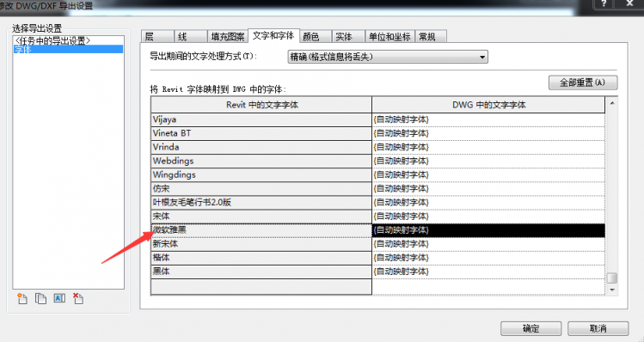Screen dimensions: 644x342
Task: Click the Wingdings font row
Action: [x=261, y=175]
